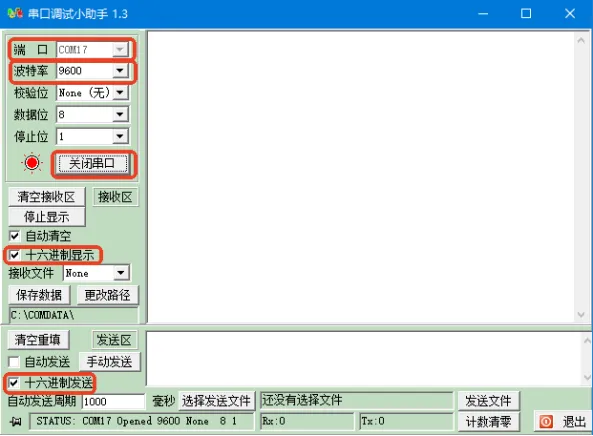593x436 pixels.
Task: Click inside the send text area
Action: [364, 358]
